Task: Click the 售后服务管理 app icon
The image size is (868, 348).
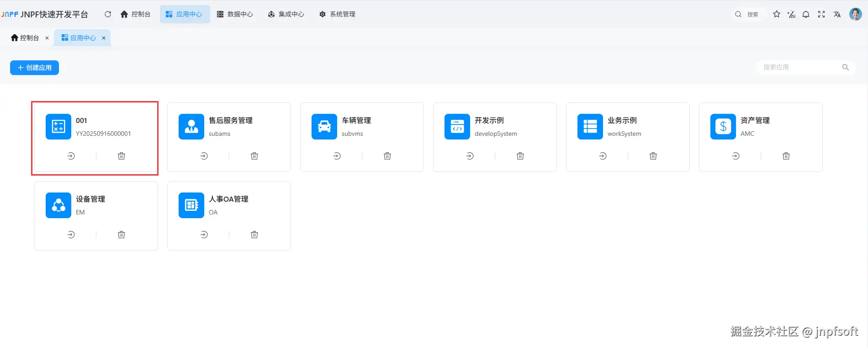Action: pos(191,127)
